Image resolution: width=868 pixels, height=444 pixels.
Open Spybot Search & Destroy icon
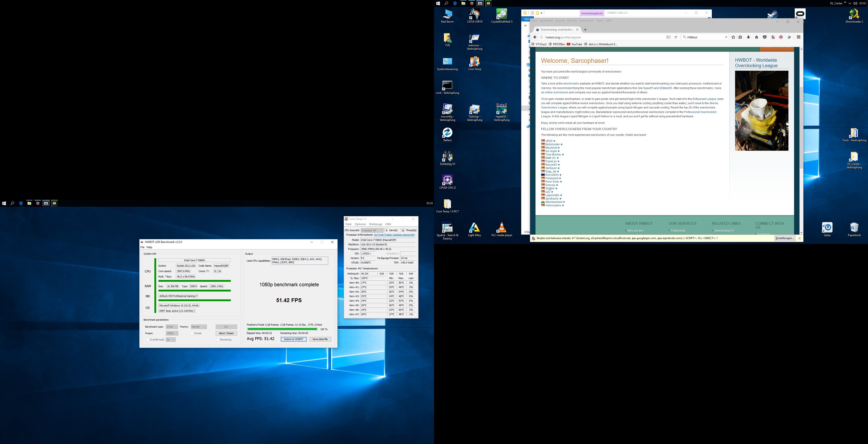[448, 231]
